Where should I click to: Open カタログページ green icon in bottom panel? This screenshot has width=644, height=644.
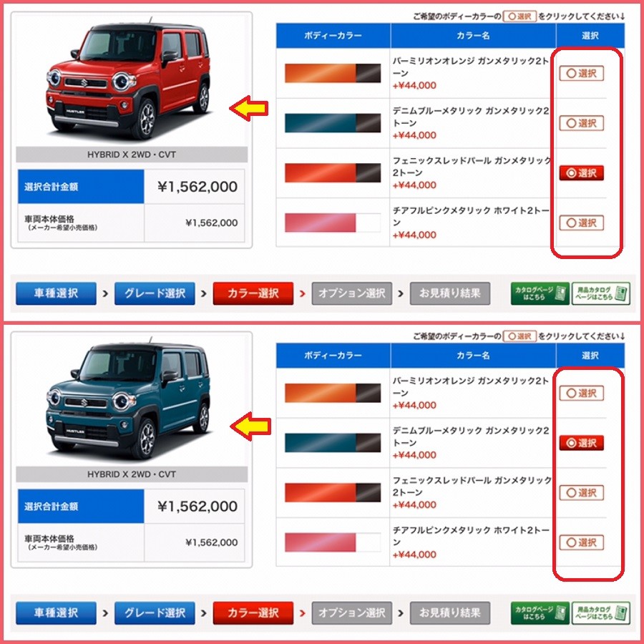tap(540, 613)
